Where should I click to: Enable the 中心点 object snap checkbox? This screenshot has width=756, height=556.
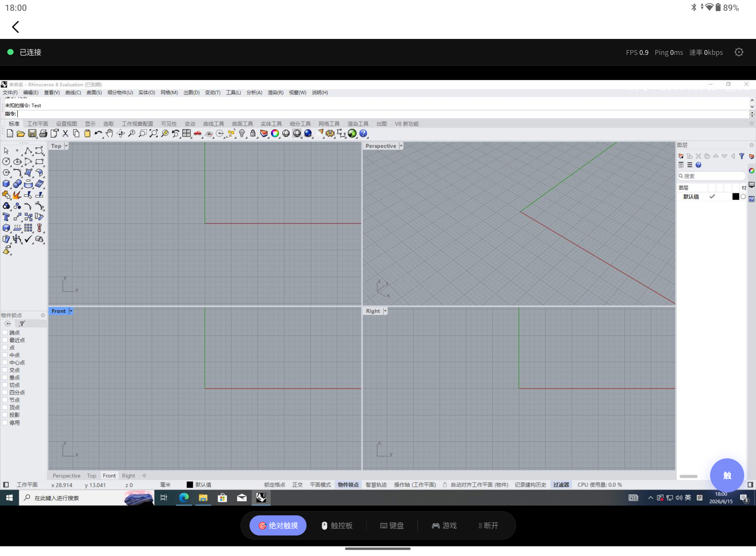[5, 362]
